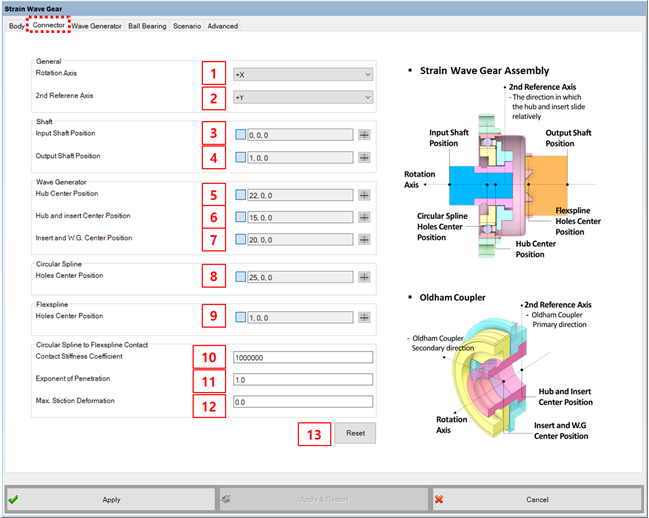This screenshot has height=518, width=649.
Task: Open the Ball Bearing tab
Action: tap(147, 26)
